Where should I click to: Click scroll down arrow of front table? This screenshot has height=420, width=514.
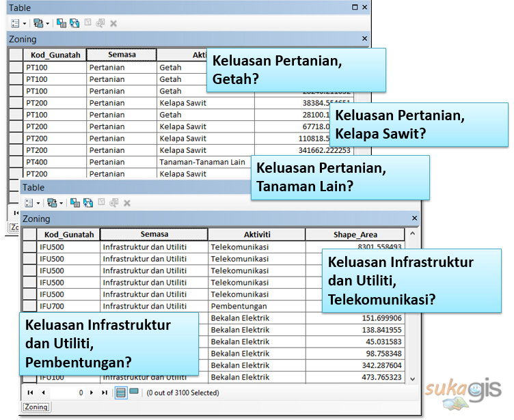(x=412, y=379)
